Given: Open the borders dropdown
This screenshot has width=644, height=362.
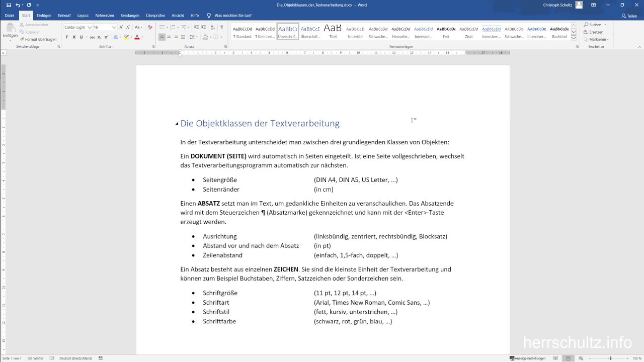Looking at the screenshot, I should coord(221,37).
